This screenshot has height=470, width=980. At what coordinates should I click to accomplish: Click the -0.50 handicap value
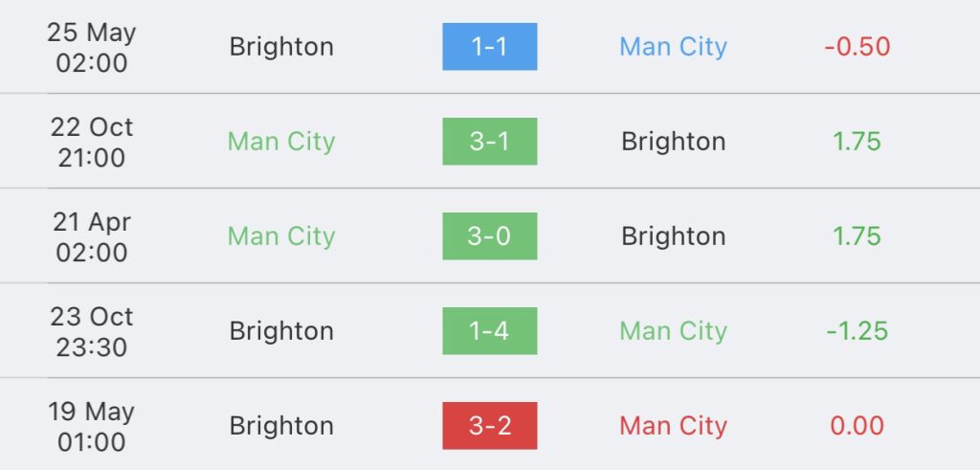[857, 47]
